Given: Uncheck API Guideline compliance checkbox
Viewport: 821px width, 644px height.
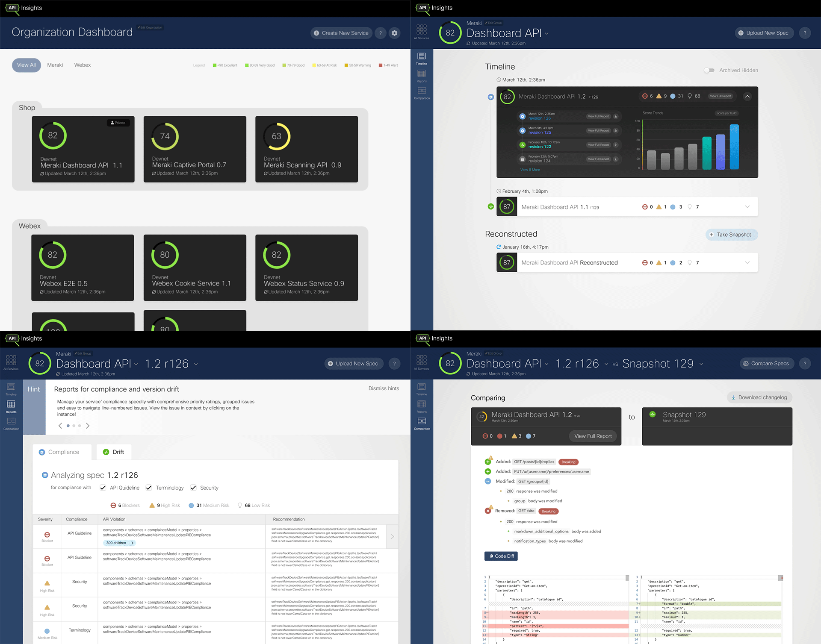Looking at the screenshot, I should (x=103, y=488).
